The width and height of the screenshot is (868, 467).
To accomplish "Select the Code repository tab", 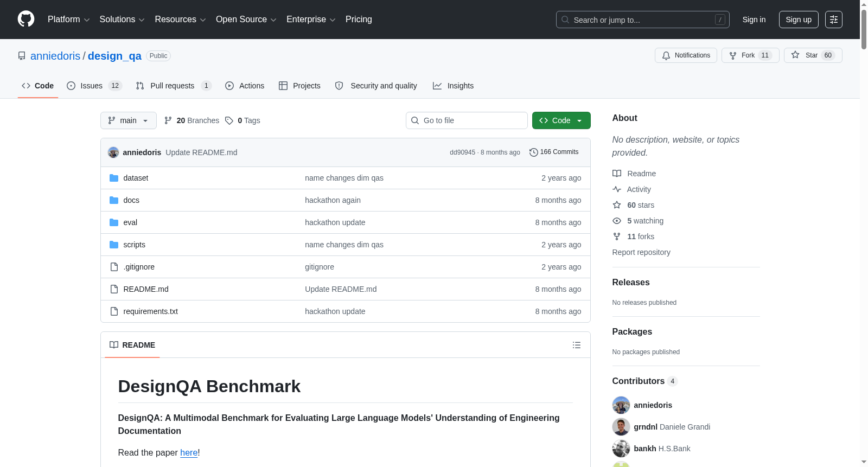I will click(37, 86).
